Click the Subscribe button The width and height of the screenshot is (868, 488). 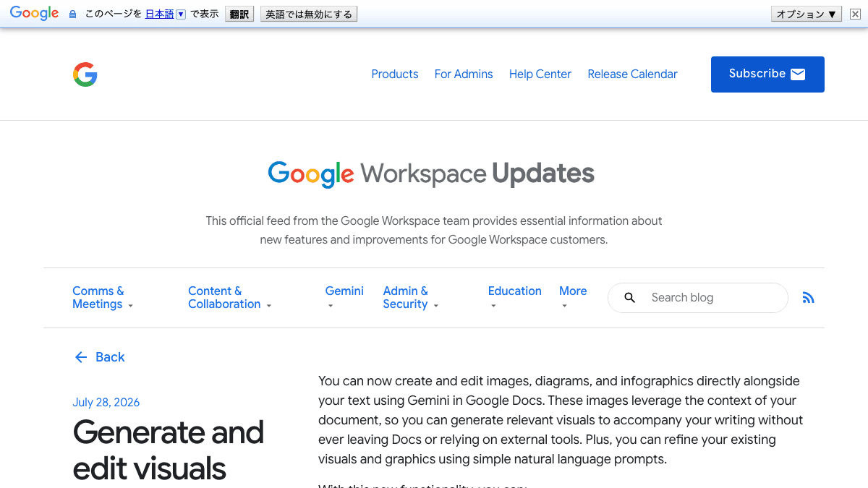tap(767, 74)
